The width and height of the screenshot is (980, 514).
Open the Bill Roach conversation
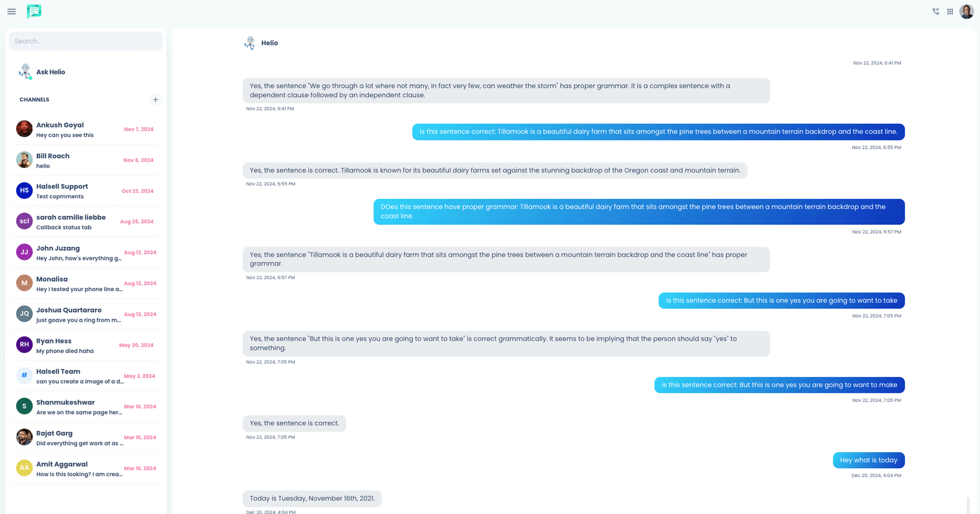[86, 160]
